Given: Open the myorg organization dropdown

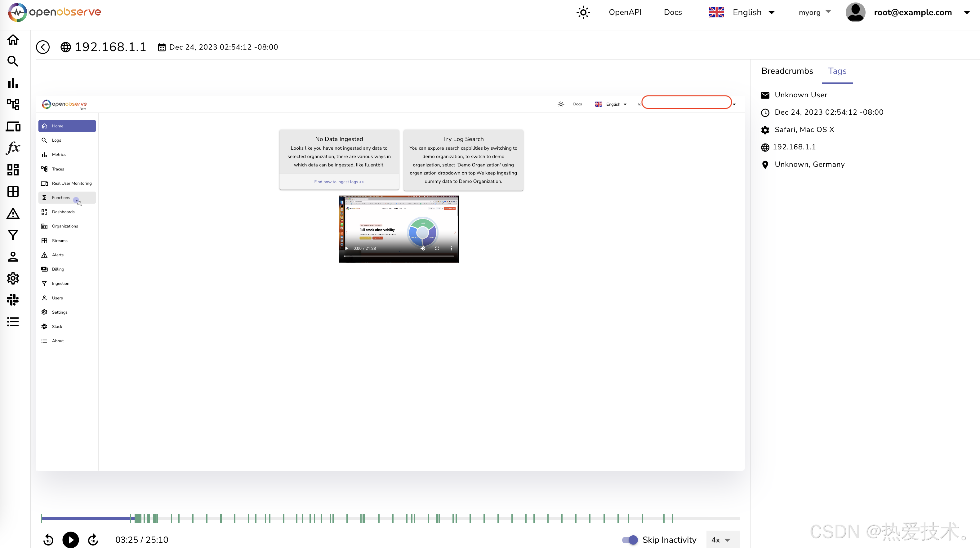Looking at the screenshot, I should pyautogui.click(x=814, y=12).
